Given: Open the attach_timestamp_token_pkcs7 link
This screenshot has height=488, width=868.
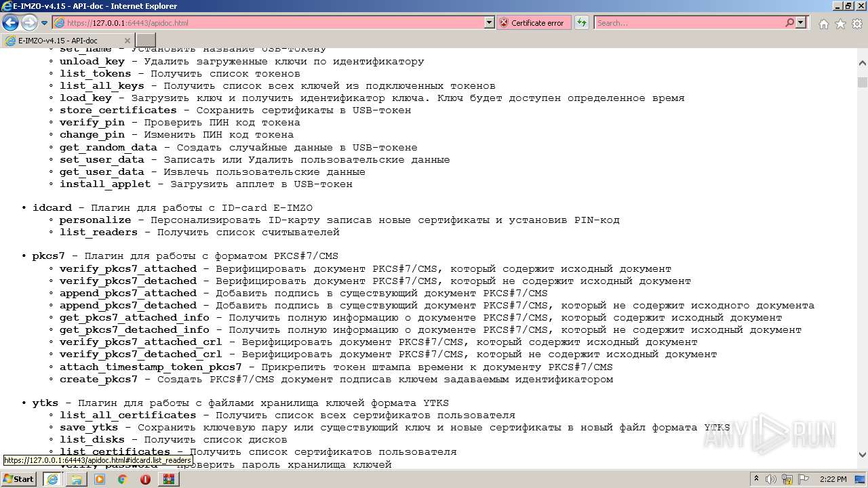Looking at the screenshot, I should [151, 367].
